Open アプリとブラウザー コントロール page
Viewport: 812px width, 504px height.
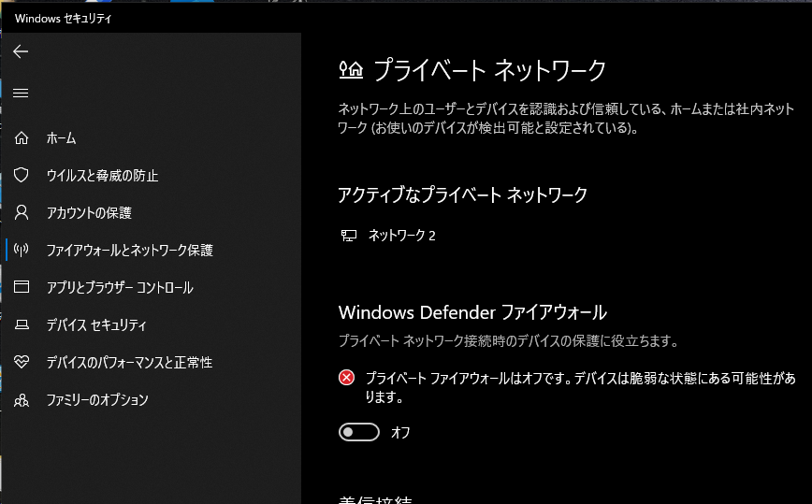click(120, 287)
